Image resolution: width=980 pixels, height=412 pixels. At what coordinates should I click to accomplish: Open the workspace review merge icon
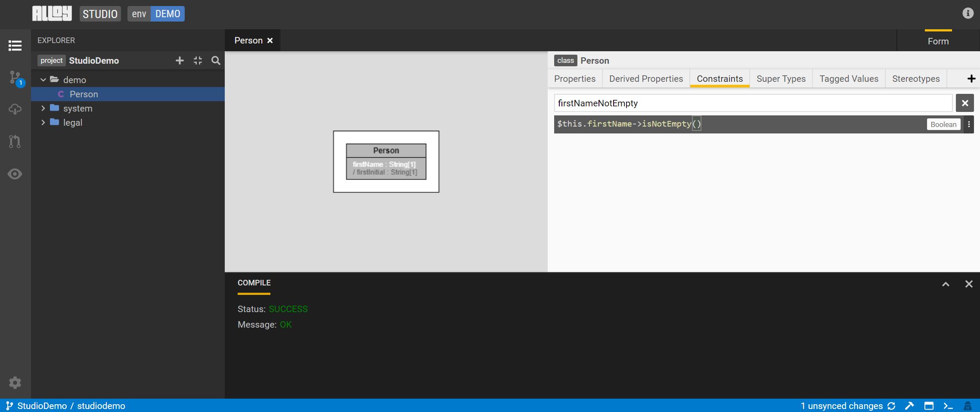[x=15, y=142]
